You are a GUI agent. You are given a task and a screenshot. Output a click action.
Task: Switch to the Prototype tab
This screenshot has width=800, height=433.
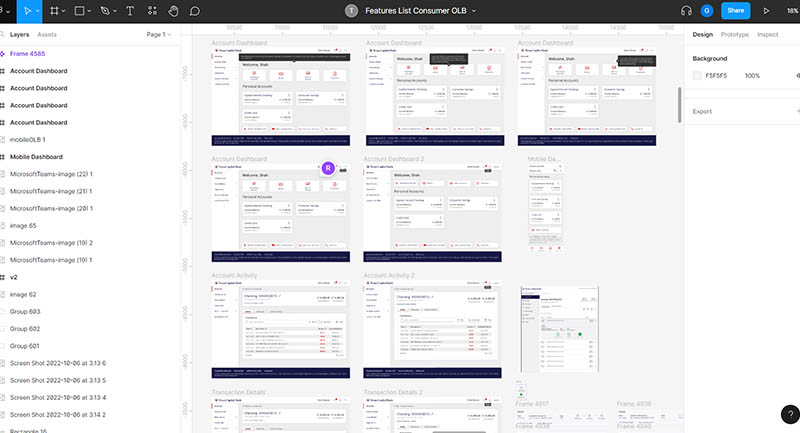[734, 34]
